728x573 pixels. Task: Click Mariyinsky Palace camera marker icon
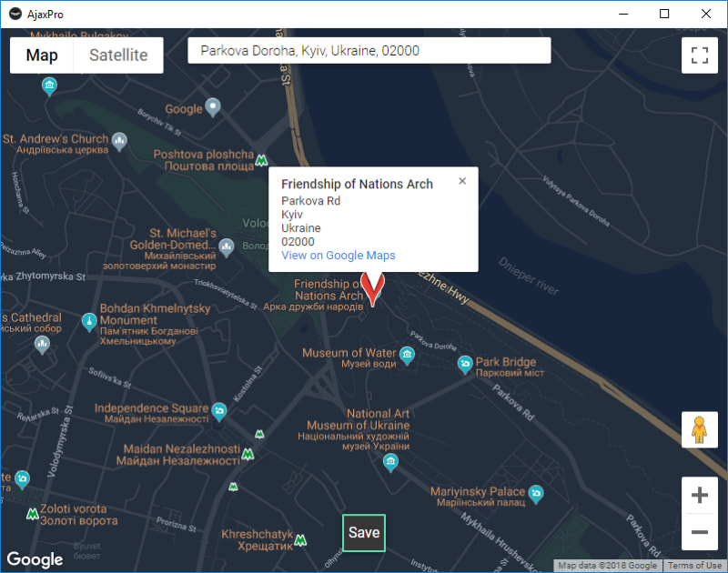pos(536,494)
